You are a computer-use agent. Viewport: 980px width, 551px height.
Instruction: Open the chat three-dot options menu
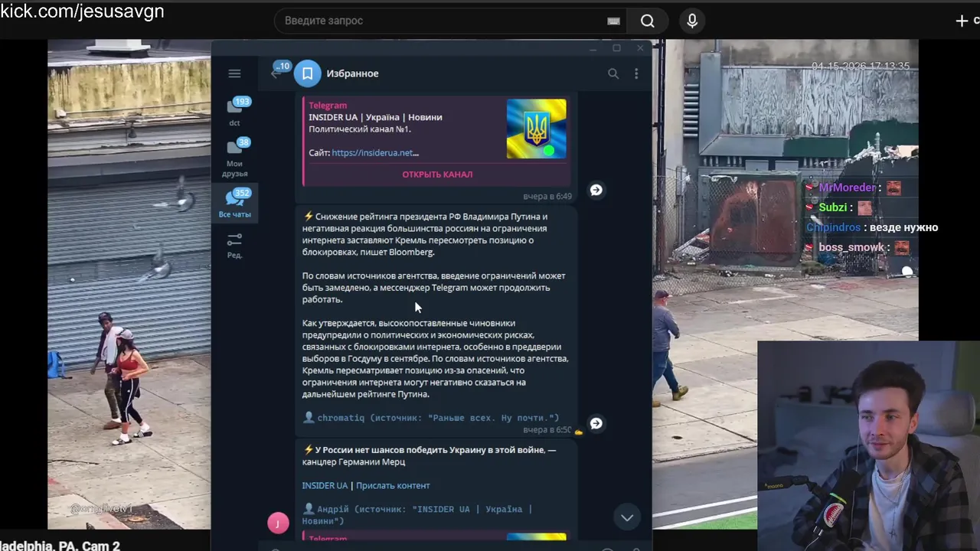(636, 73)
